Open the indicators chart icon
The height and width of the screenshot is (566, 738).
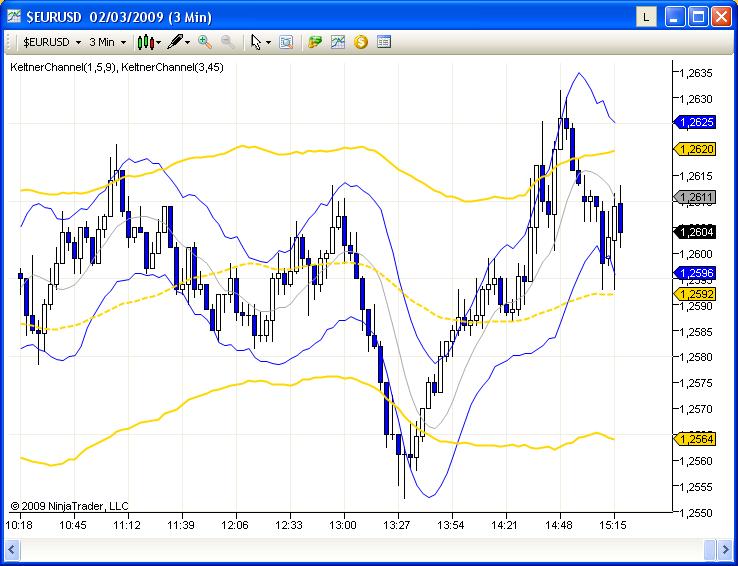(x=338, y=42)
